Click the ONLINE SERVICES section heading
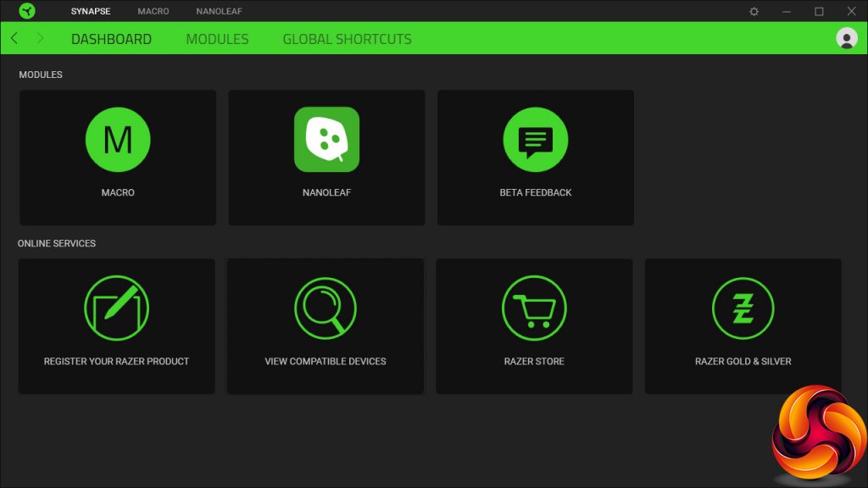Screen dimensions: 868x488 (x=57, y=243)
